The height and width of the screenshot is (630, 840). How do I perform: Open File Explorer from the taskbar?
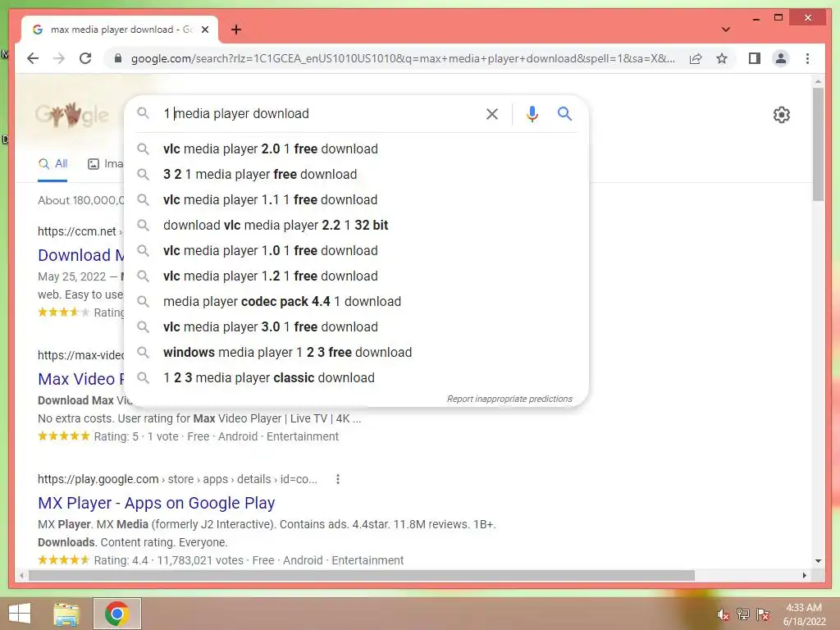click(66, 614)
